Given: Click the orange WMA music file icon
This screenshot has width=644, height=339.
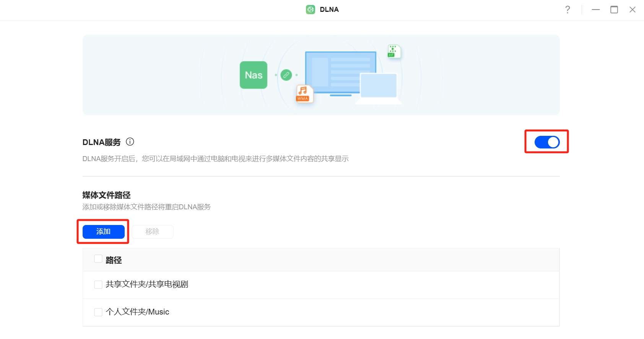Looking at the screenshot, I should pos(305,94).
